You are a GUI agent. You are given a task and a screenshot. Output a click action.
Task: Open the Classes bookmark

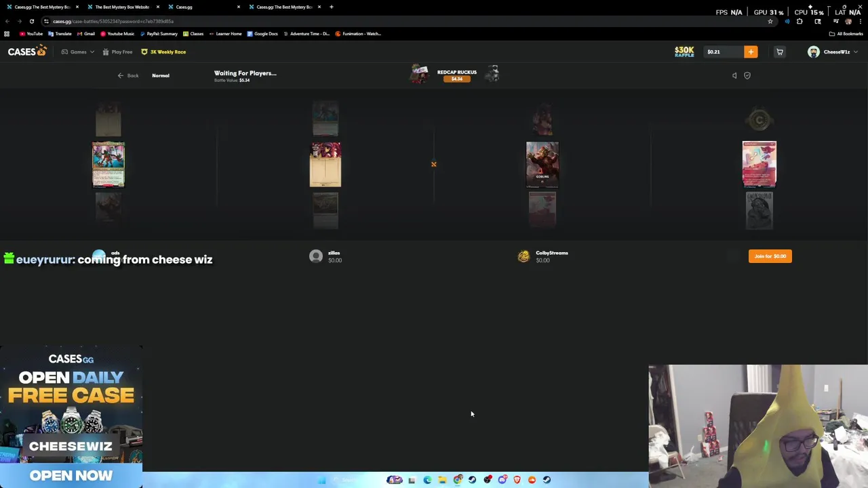(193, 34)
